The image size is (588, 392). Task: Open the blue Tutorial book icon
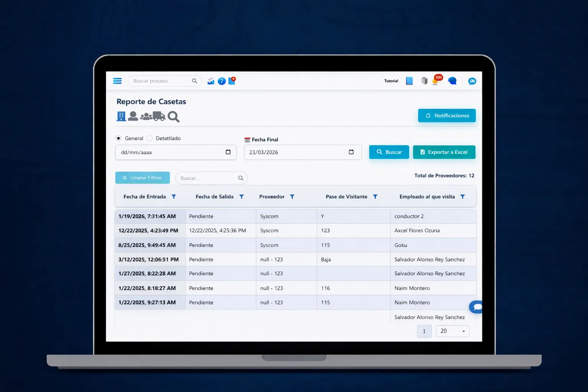(x=409, y=81)
